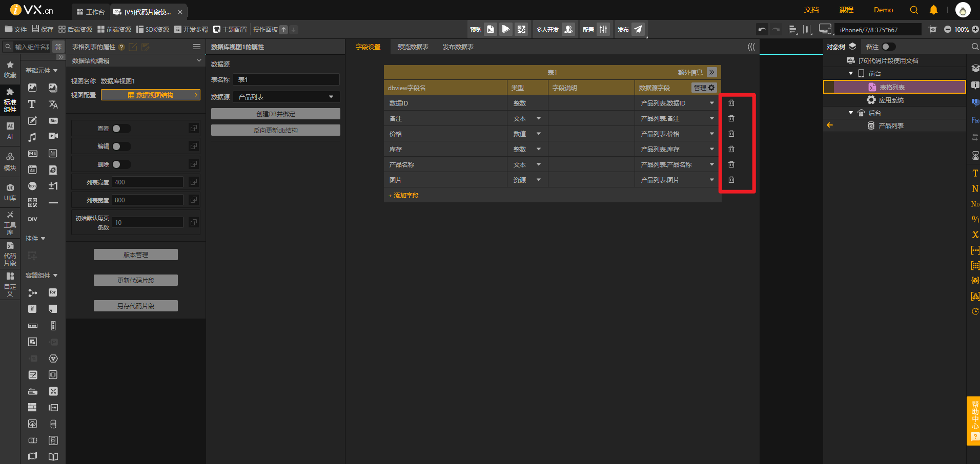
Task: Open type dropdown for 价格 row
Action: 539,134
